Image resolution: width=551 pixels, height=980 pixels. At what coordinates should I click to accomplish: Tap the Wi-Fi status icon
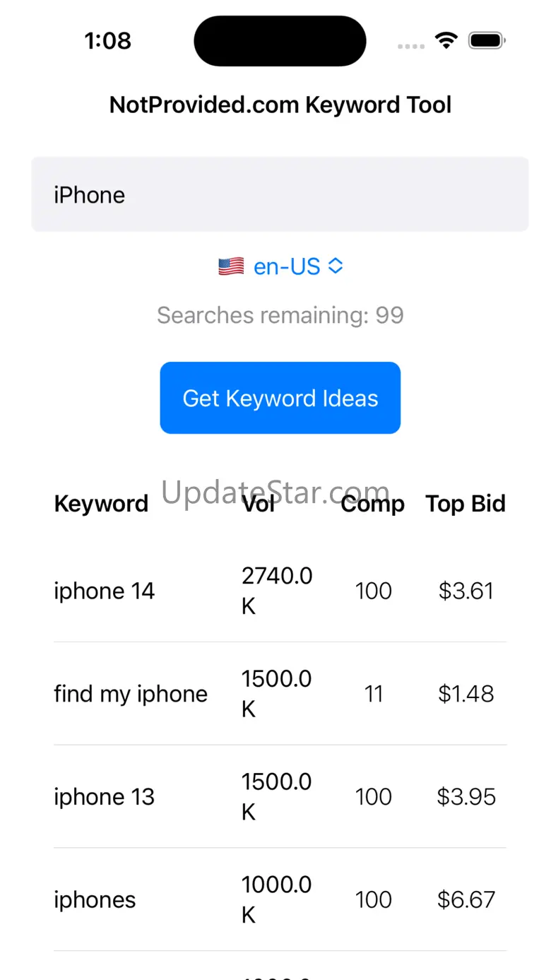coord(446,40)
